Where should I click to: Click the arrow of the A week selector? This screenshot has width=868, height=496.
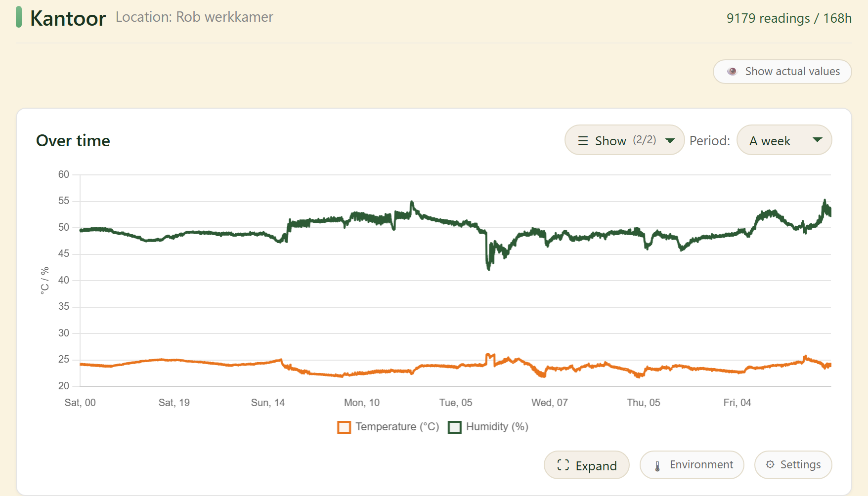818,140
